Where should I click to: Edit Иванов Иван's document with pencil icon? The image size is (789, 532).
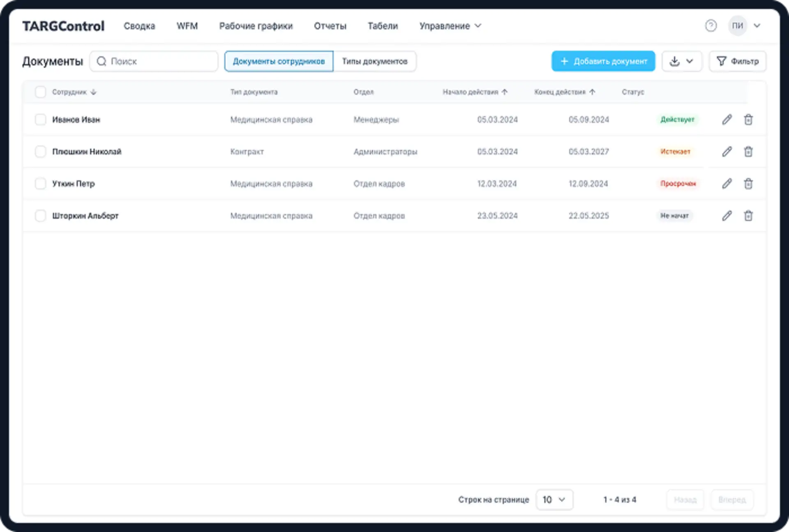click(727, 120)
